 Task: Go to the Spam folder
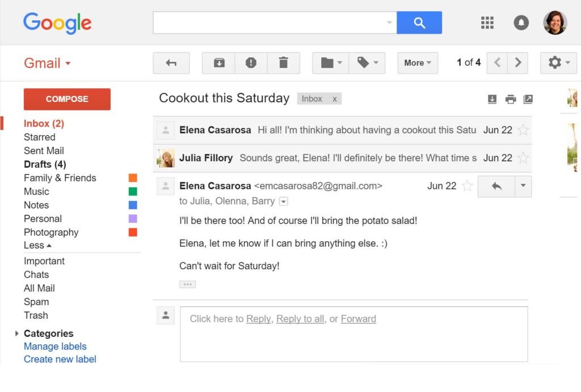coord(36,301)
